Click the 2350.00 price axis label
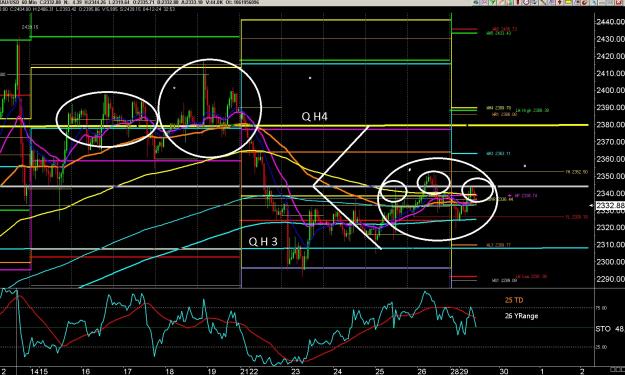Viewport: 625px width, 375px height. 610,177
